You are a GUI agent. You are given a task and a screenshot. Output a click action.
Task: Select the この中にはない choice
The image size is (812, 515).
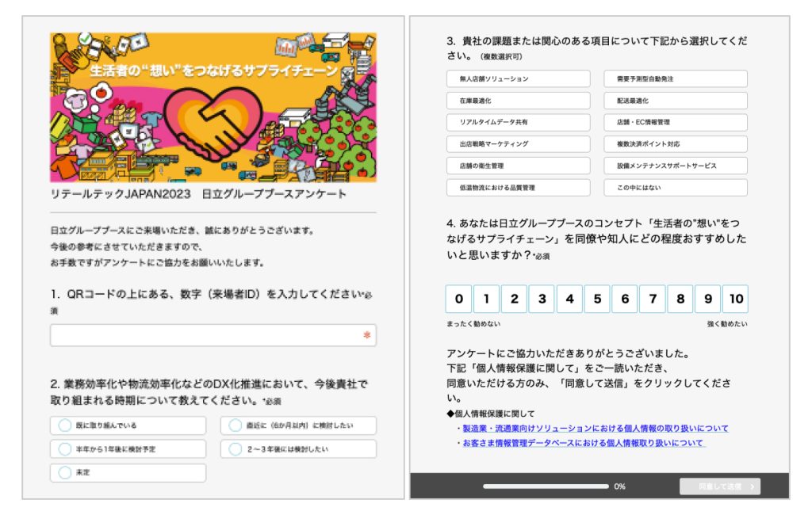676,188
